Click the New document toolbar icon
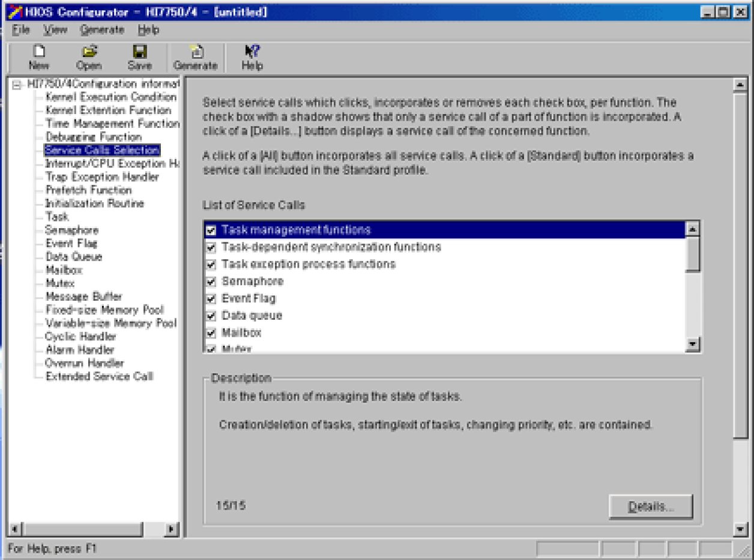The image size is (754, 560). [38, 53]
